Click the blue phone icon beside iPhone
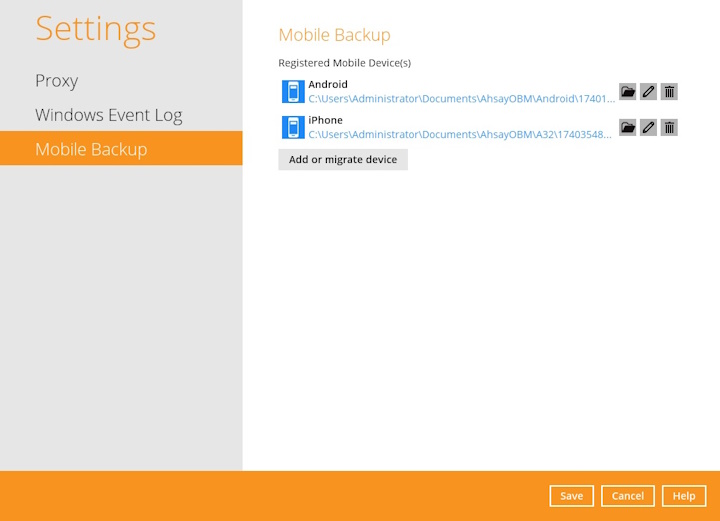This screenshot has height=521, width=720. click(293, 127)
